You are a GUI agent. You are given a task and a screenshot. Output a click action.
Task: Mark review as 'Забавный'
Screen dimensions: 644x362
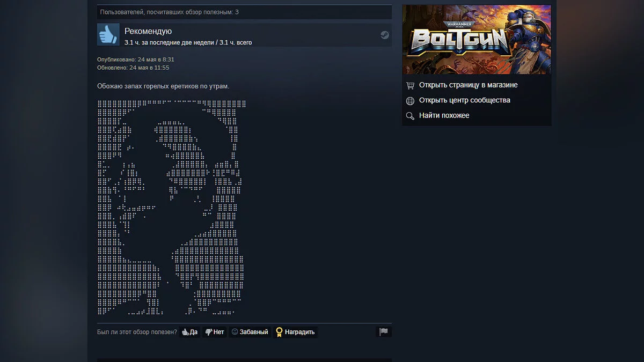[x=250, y=332]
